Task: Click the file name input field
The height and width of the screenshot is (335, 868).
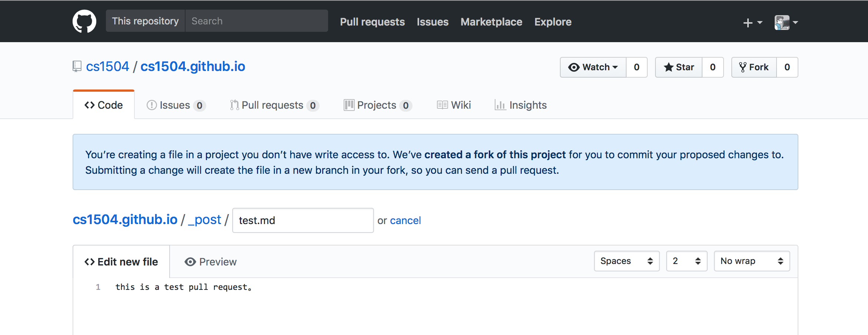Action: (x=303, y=220)
